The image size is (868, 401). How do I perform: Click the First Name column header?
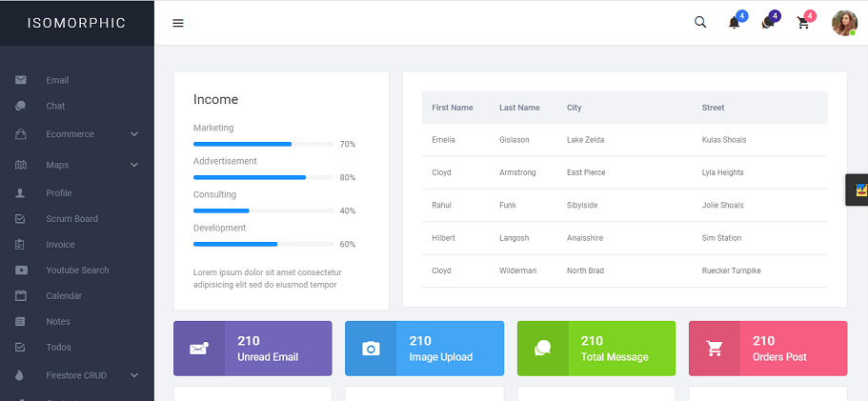[453, 108]
